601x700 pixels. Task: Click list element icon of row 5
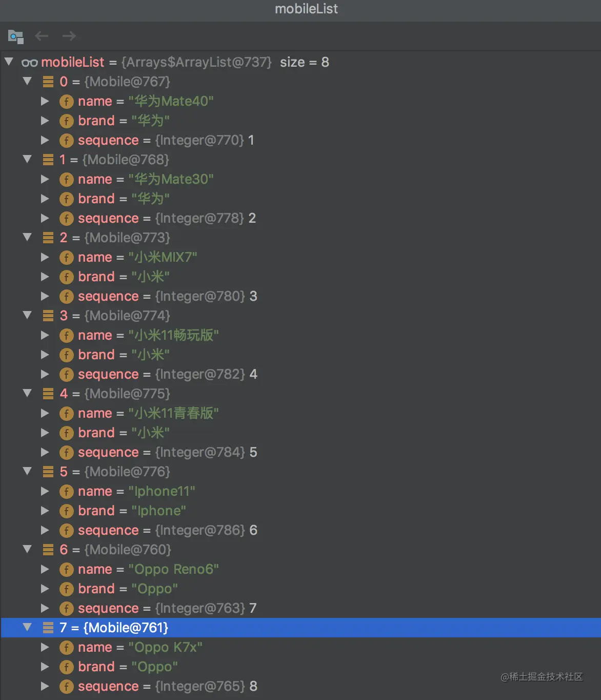[x=48, y=472]
